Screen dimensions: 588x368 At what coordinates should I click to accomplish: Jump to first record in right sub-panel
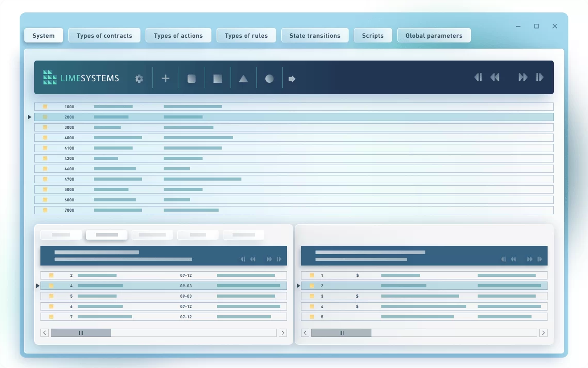(504, 259)
